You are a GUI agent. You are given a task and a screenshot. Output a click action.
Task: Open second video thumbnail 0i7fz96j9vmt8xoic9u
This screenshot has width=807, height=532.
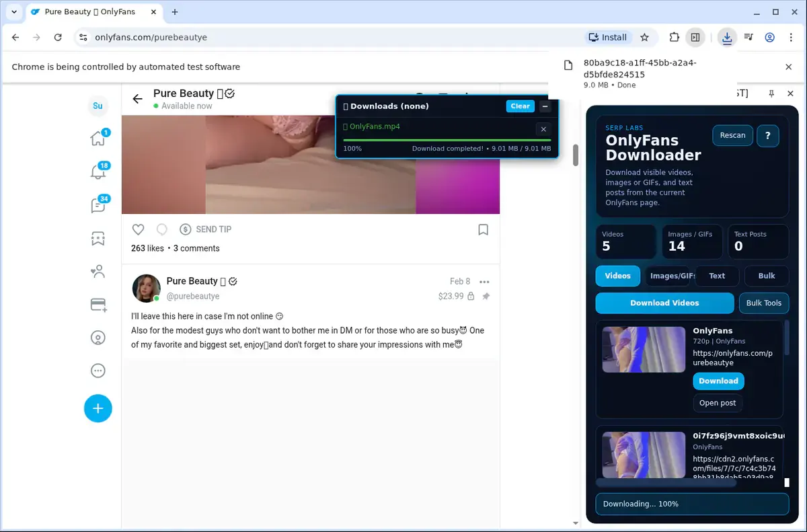pyautogui.click(x=644, y=455)
